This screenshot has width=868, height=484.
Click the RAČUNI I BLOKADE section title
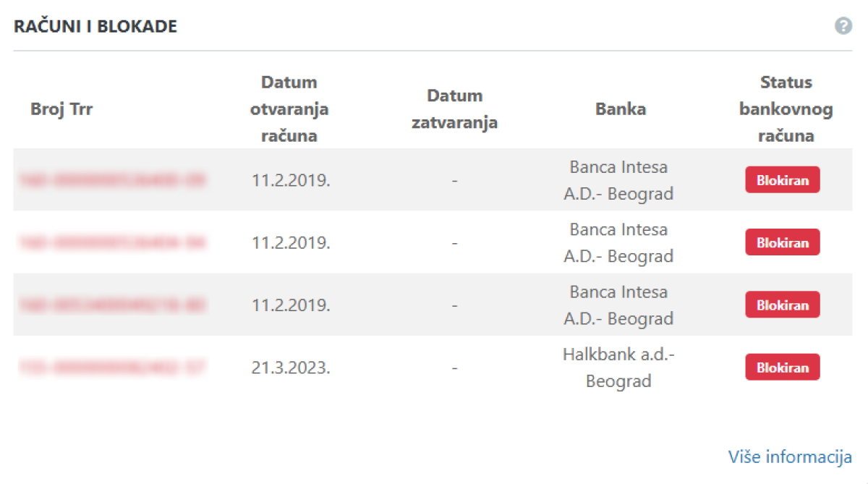pos(95,27)
